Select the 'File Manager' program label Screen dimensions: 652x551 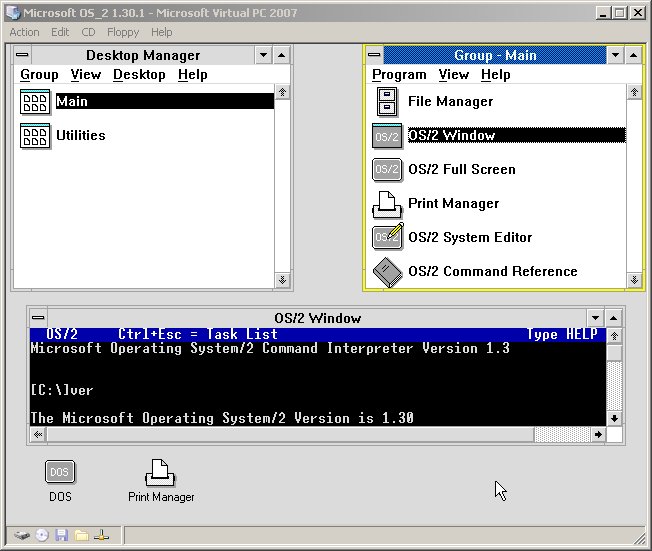point(450,101)
